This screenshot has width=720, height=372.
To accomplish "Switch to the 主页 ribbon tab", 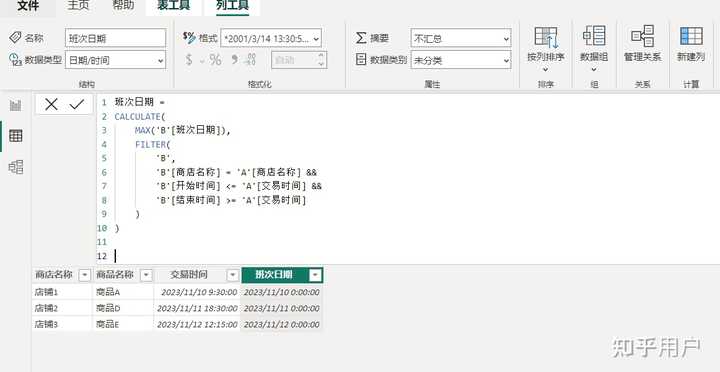I will 78,6.
